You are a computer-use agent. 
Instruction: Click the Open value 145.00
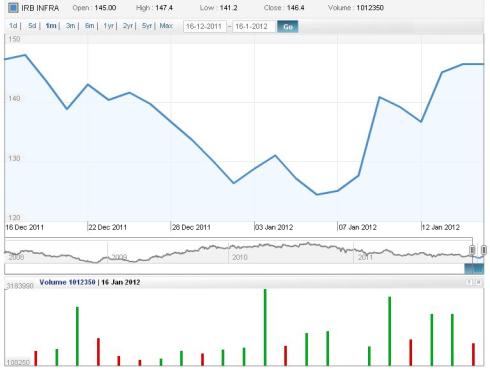pos(105,8)
